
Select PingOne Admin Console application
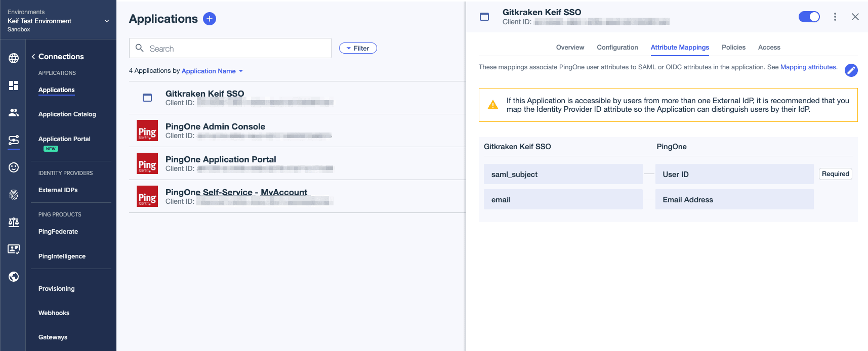point(297,130)
